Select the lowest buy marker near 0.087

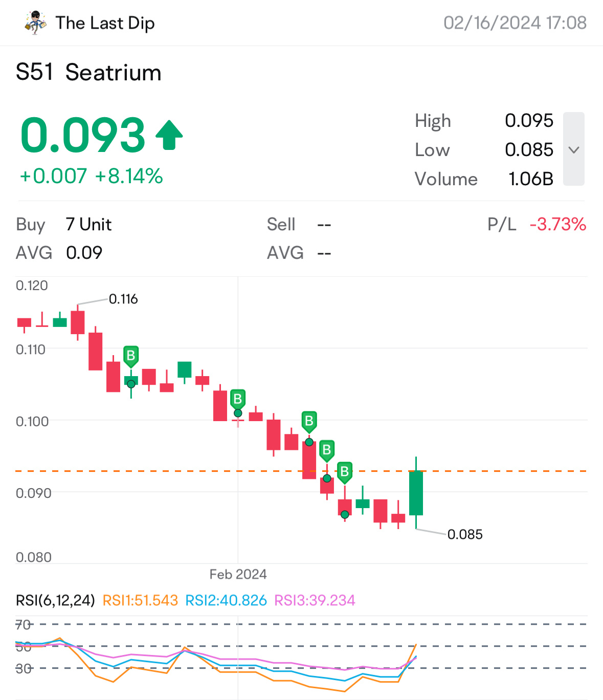tap(345, 472)
